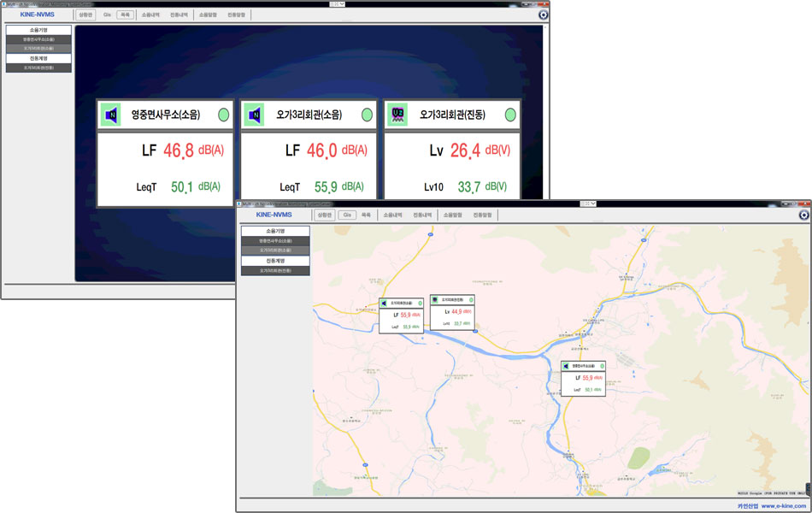Click noise icon on 영중면사무소(소음) dashboard card
The image size is (812, 513).
click(110, 115)
